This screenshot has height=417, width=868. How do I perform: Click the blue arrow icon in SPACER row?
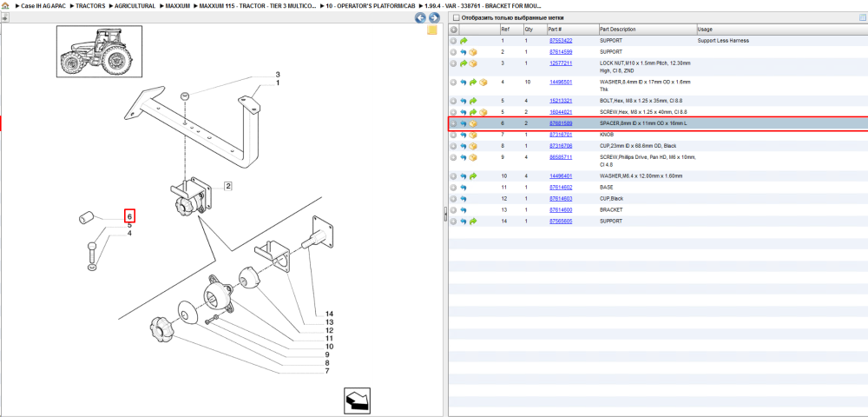tap(464, 123)
